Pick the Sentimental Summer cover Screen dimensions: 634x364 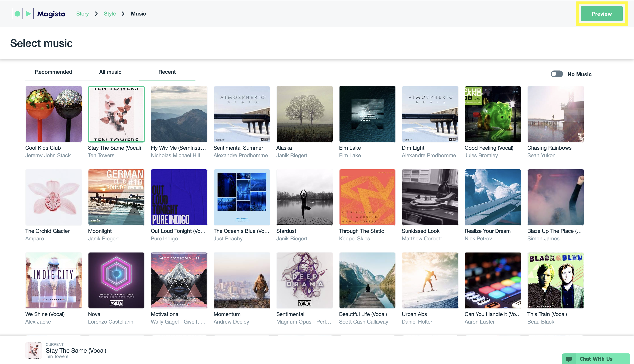pyautogui.click(x=242, y=114)
